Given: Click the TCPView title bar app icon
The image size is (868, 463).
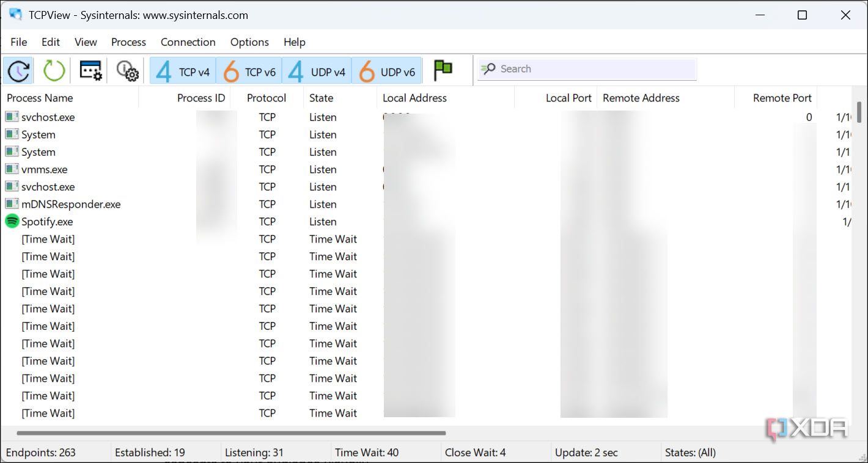Looking at the screenshot, I should pos(15,15).
